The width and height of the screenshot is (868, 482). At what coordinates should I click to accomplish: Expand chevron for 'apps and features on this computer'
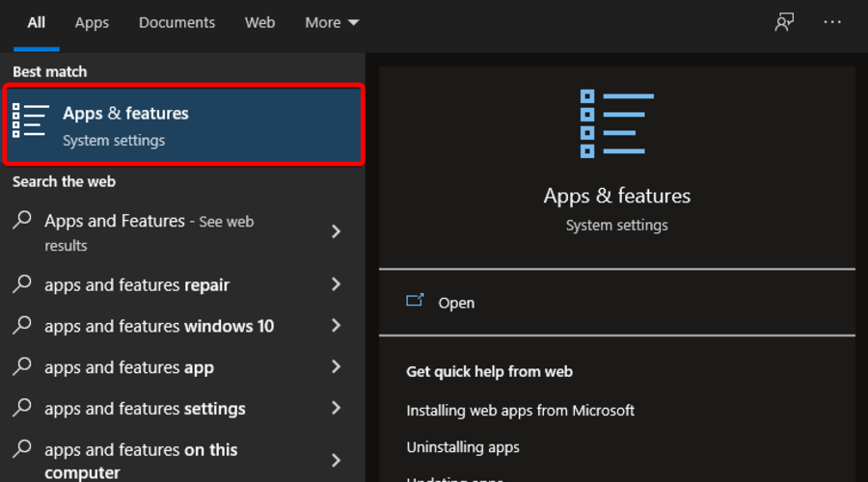point(336,460)
